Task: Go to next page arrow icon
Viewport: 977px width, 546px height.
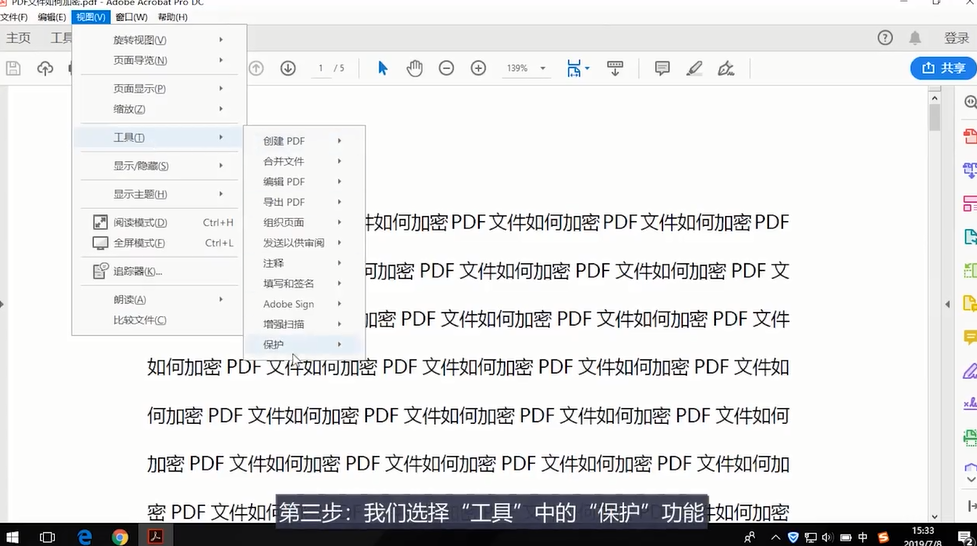Action: (x=288, y=68)
